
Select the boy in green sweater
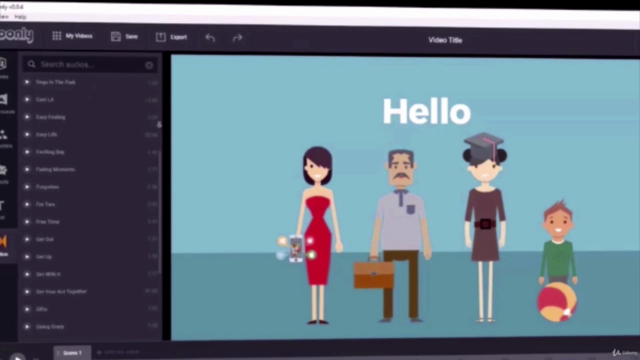click(x=558, y=242)
